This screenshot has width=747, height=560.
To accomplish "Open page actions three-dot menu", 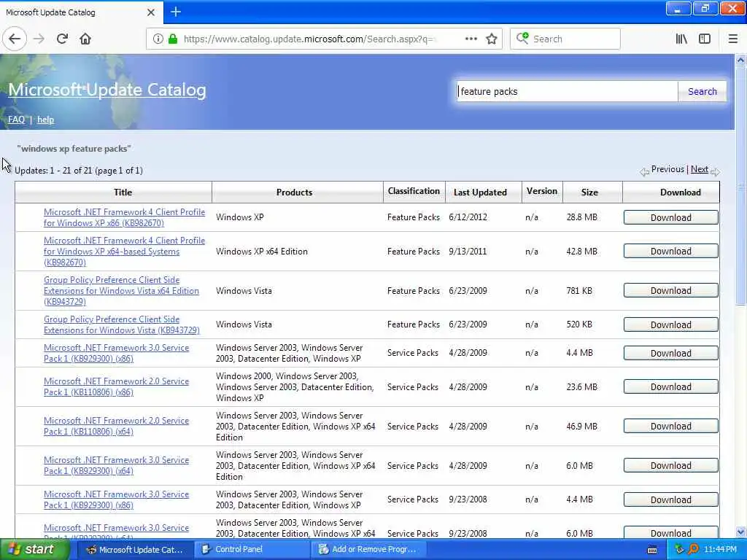I will click(471, 39).
